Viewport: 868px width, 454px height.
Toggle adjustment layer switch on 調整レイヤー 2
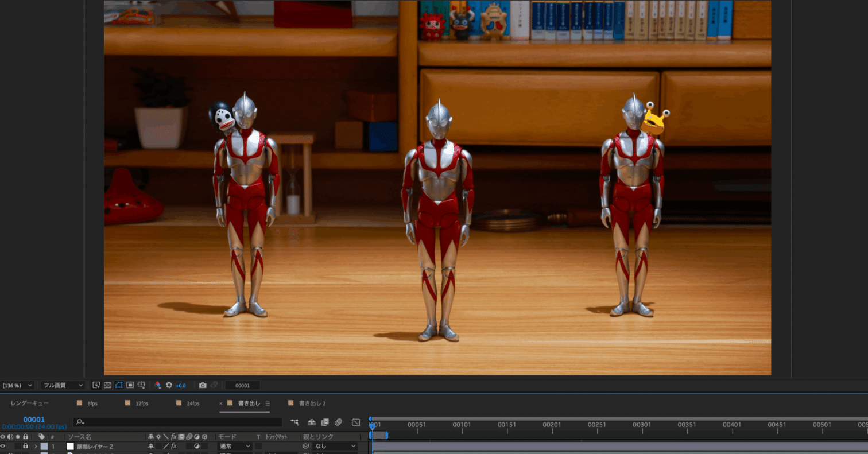tap(197, 446)
